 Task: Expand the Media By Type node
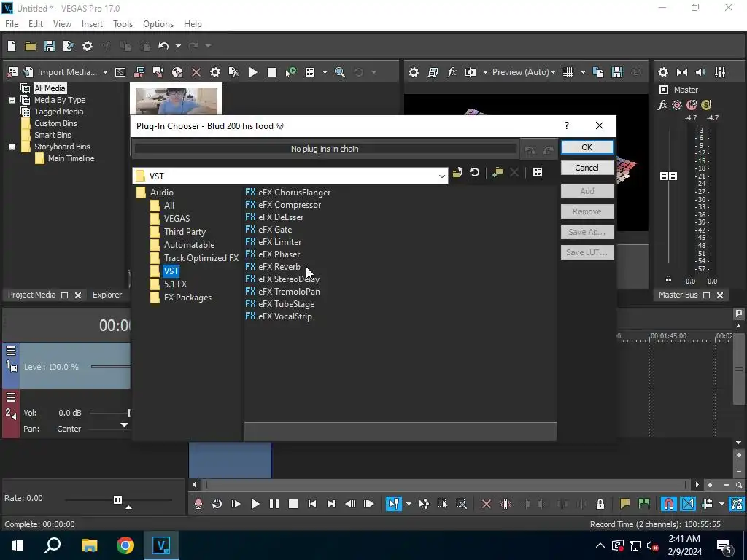tap(12, 100)
